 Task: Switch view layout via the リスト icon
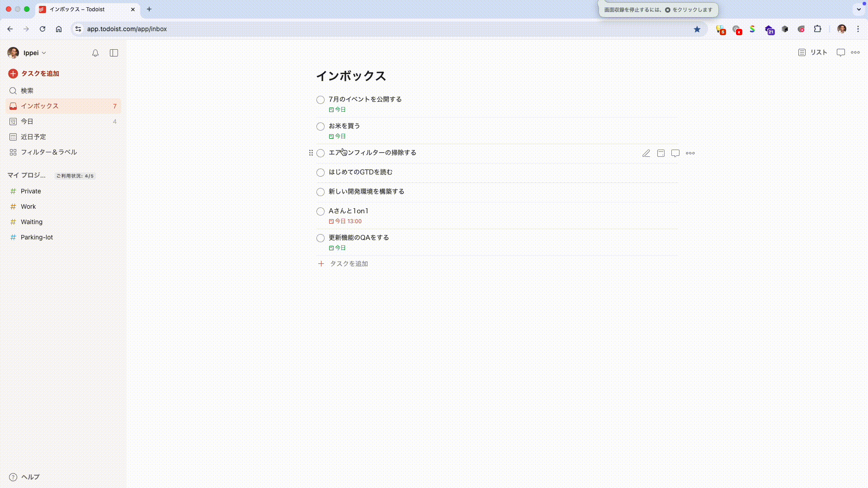(812, 52)
